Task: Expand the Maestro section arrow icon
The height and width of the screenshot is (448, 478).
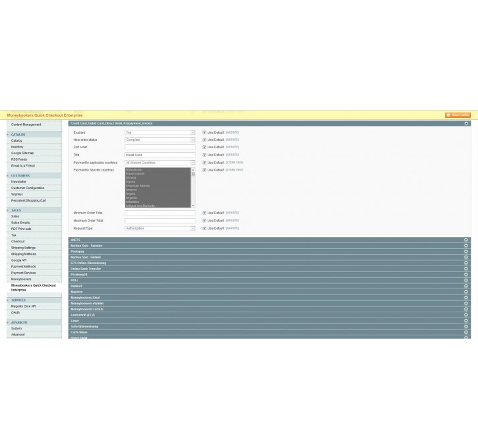Action: coord(466,292)
